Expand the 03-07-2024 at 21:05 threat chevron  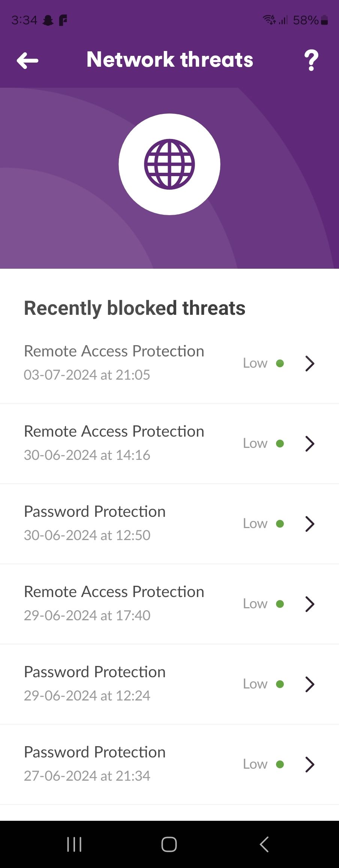[310, 363]
